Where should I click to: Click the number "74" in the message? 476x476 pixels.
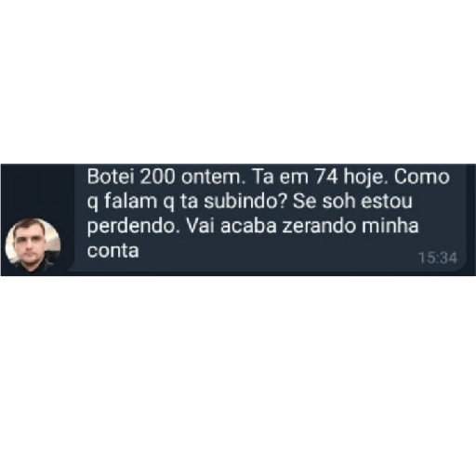pyautogui.click(x=326, y=177)
